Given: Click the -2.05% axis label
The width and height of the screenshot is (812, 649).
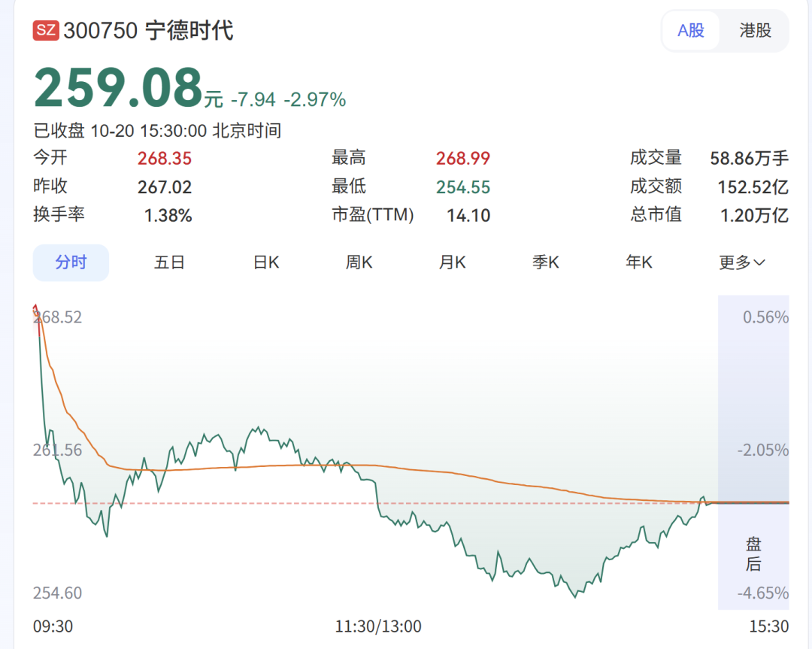Looking at the screenshot, I should click(763, 450).
